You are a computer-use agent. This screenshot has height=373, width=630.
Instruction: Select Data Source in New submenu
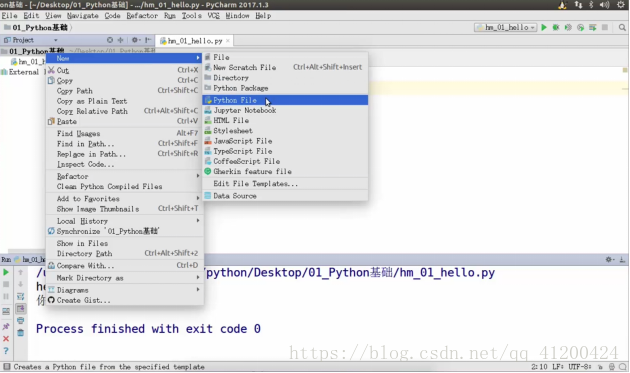click(285, 196)
